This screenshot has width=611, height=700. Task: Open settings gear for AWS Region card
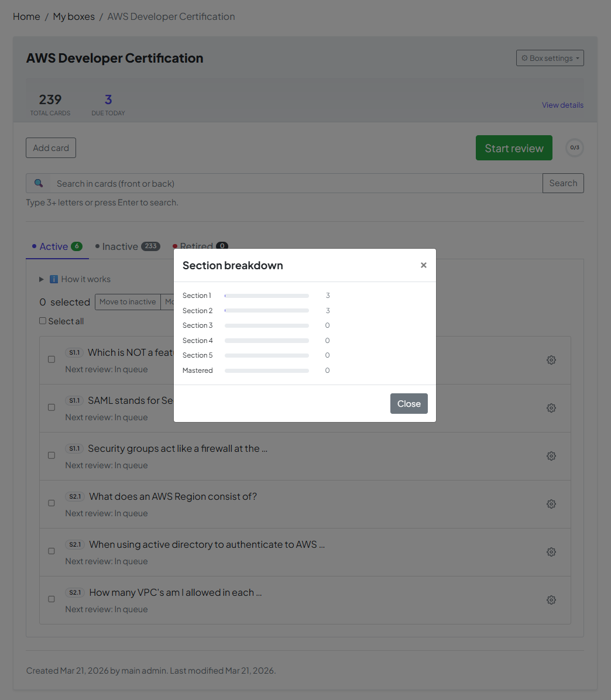coord(551,504)
